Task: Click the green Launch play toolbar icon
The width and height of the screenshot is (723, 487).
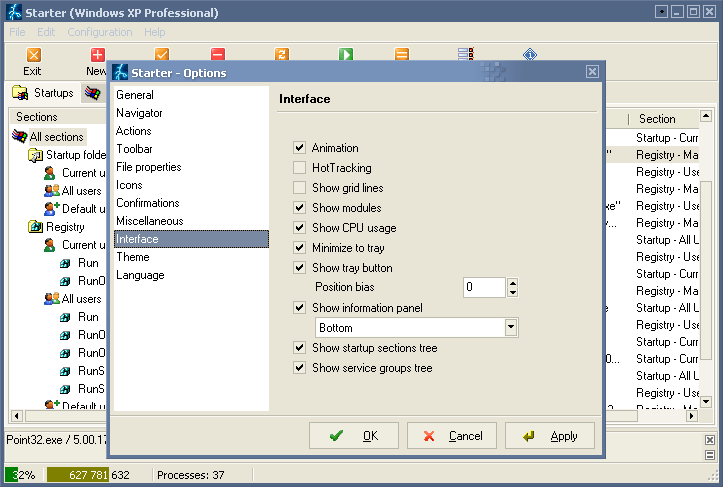Action: pyautogui.click(x=346, y=54)
